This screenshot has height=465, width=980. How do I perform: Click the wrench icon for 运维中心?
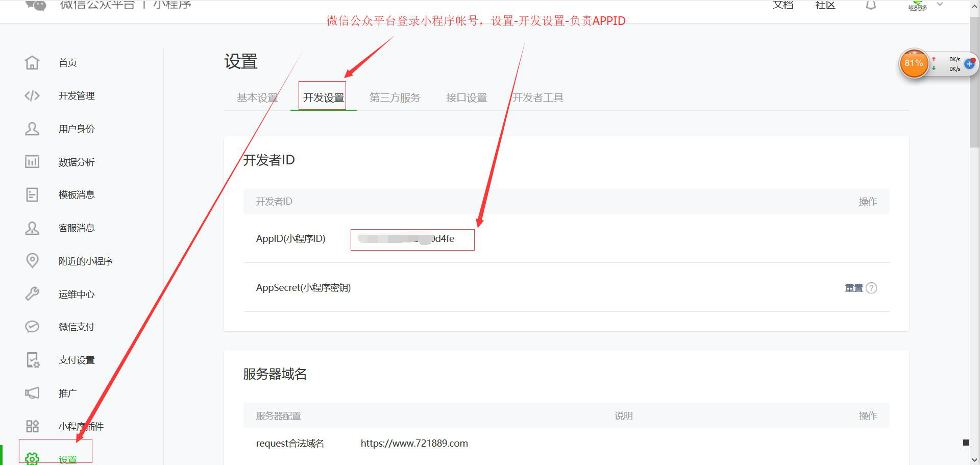[x=32, y=294]
